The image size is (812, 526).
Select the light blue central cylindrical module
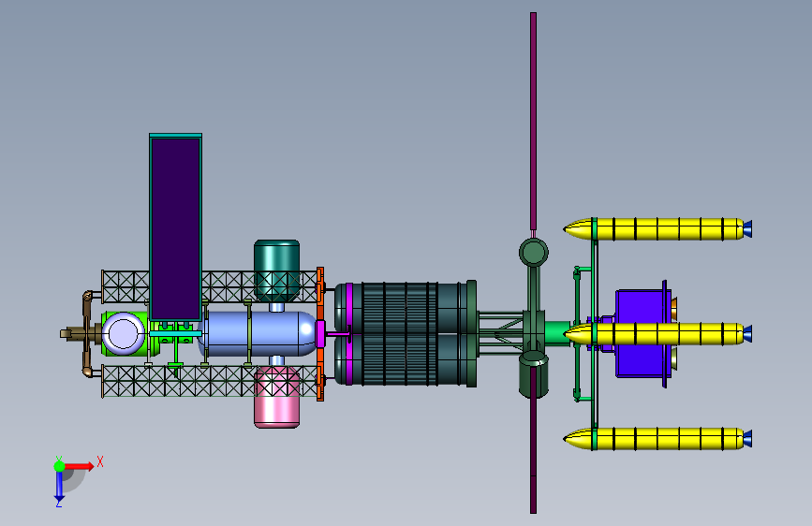(x=257, y=334)
